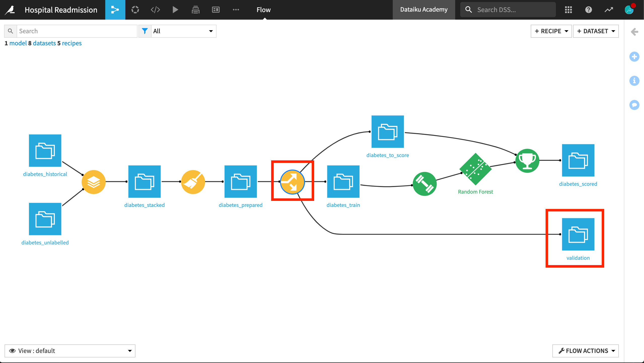Screen dimensions: 644x363
Task: Open the All filter dropdown
Action: (x=184, y=31)
